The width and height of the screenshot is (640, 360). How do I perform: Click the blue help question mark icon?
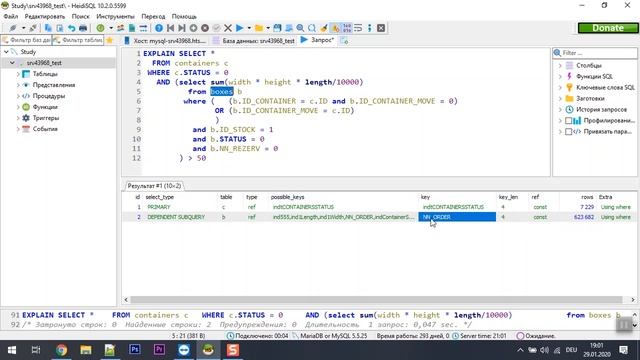[159, 28]
